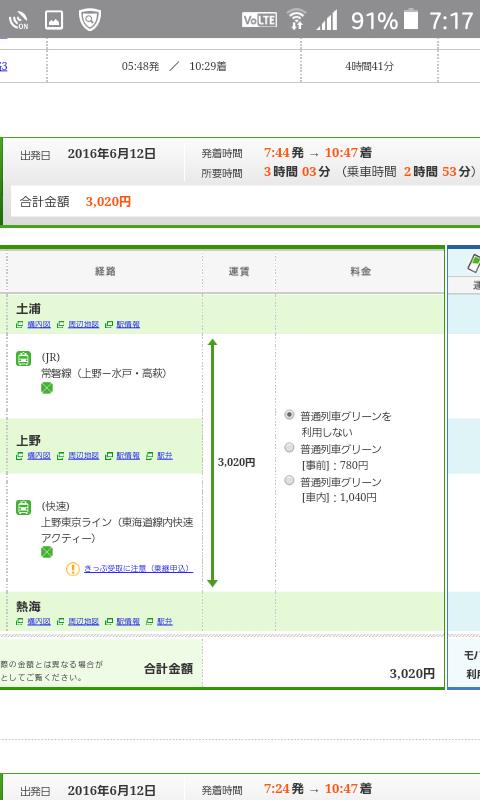This screenshot has width=480, height=800.
Task: Open 駅情報 link for 上野 station
Action: coord(128,456)
